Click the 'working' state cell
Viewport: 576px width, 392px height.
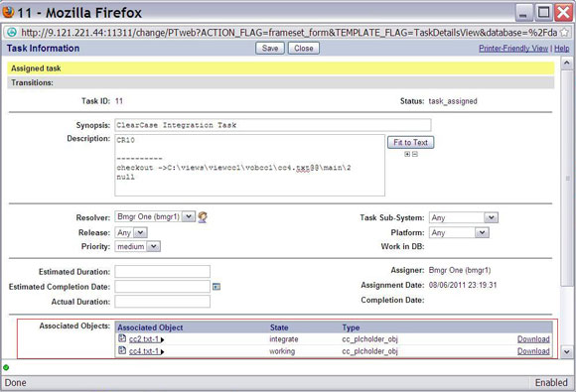point(282,351)
